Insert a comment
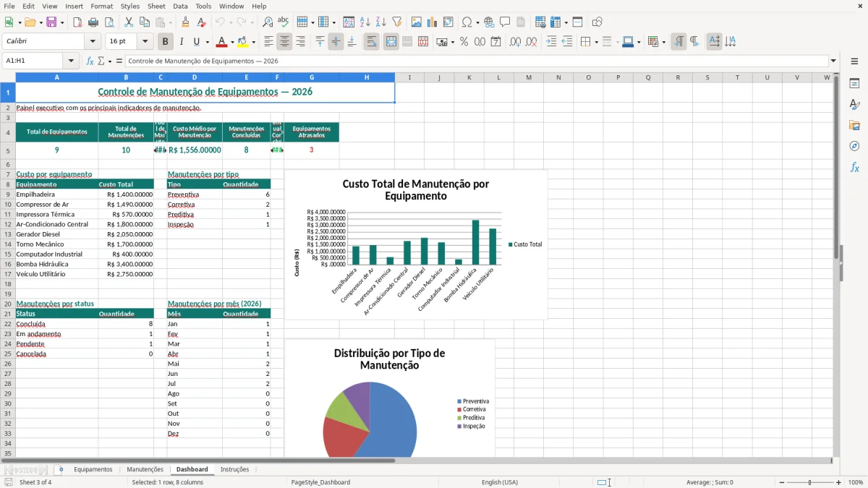 505,22
